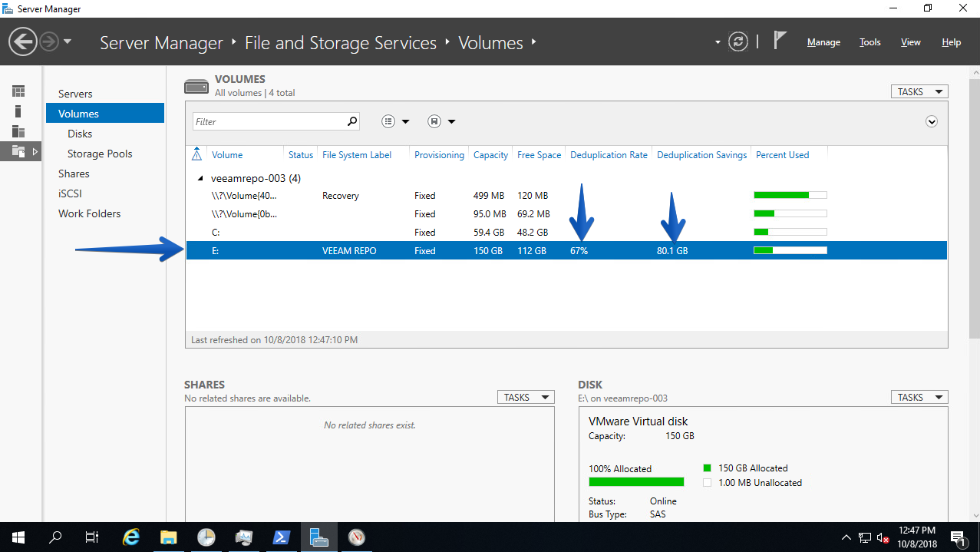Open the navigation history dropdown arrow
Image resolution: width=980 pixels, height=552 pixels.
[68, 41]
